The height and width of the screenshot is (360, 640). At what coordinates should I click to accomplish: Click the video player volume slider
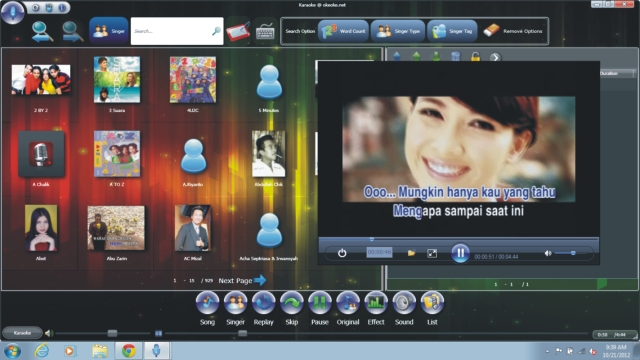point(570,253)
